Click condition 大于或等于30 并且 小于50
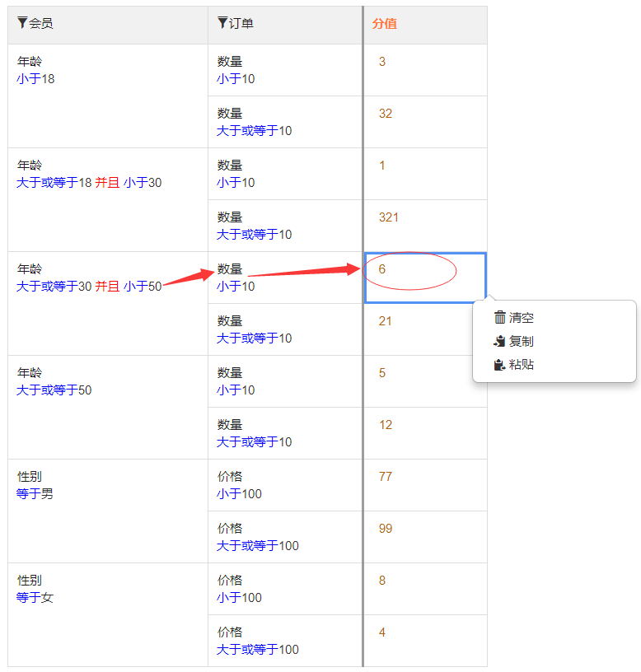Image resolution: width=641 pixels, height=672 pixels. pos(89,287)
